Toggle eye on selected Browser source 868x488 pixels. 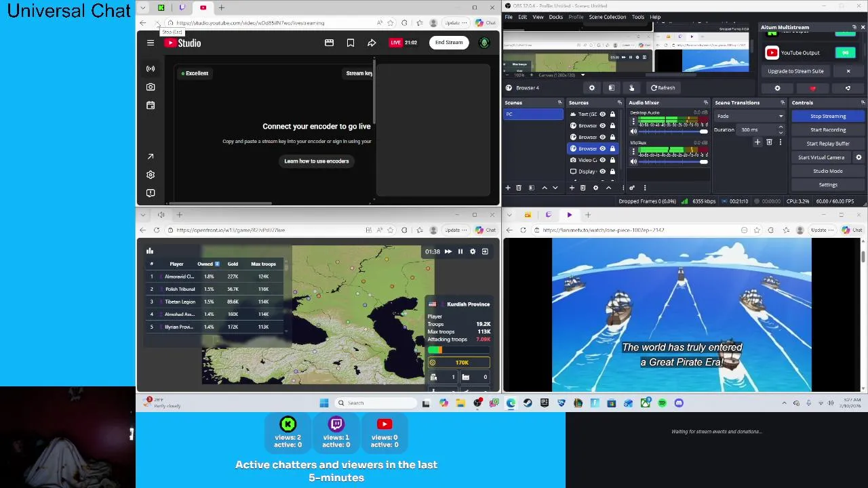(602, 148)
